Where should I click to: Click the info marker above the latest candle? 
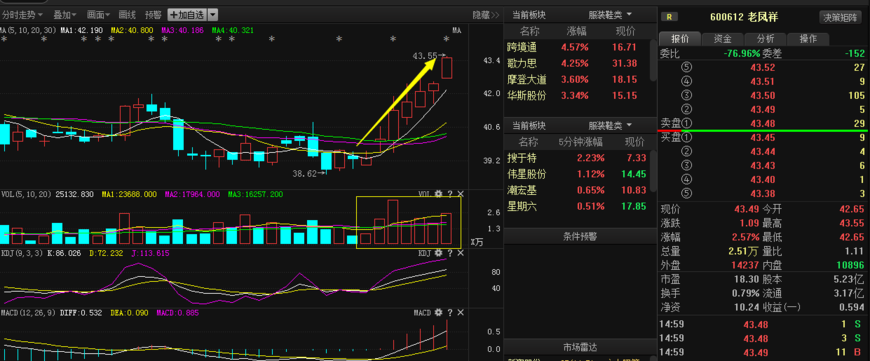(446, 39)
